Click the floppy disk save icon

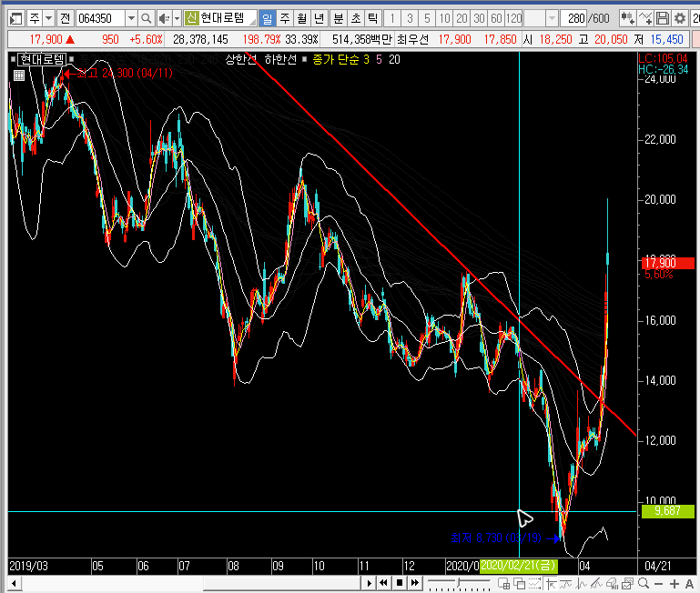point(663,19)
